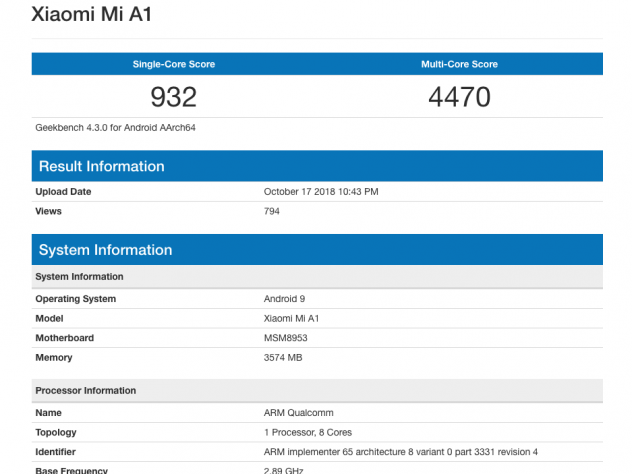Select the Operating System row label
Image resolution: width=632 pixels, height=474 pixels.
76,299
